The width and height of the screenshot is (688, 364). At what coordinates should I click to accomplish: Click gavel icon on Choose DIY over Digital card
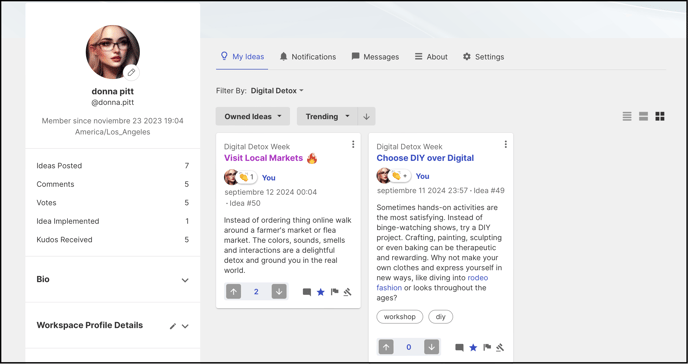[500, 347]
